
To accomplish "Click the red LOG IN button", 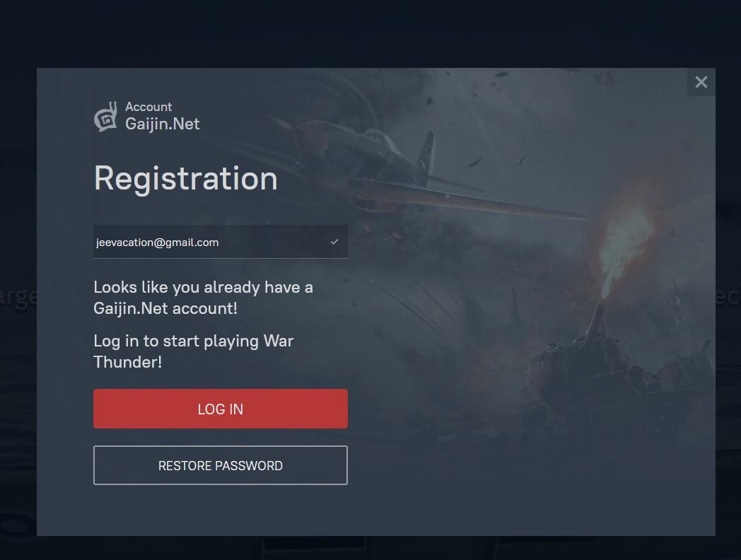I will click(220, 409).
